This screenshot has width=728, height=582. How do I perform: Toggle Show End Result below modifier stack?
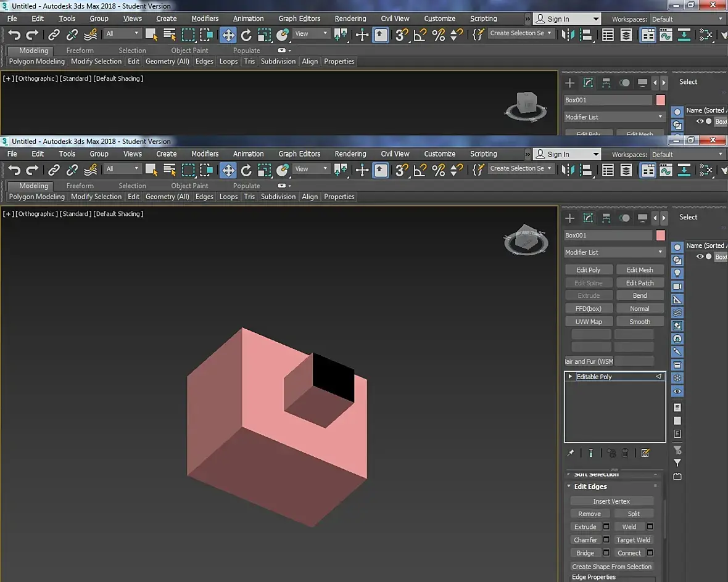click(x=590, y=453)
